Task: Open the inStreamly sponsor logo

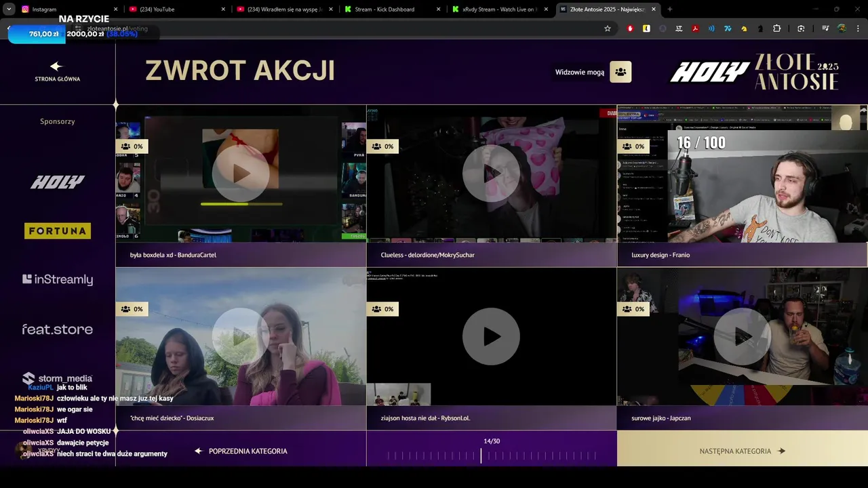Action: [58, 279]
